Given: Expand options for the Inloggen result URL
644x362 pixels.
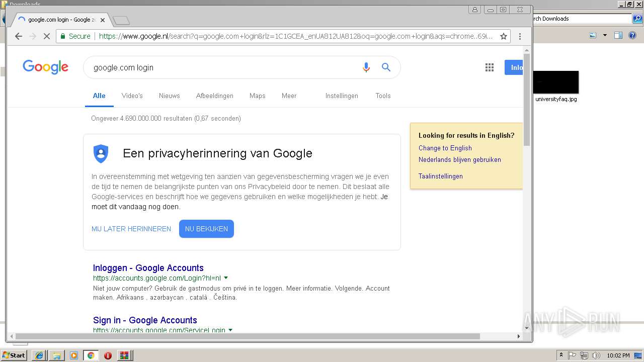Looking at the screenshot, I should [x=226, y=278].
